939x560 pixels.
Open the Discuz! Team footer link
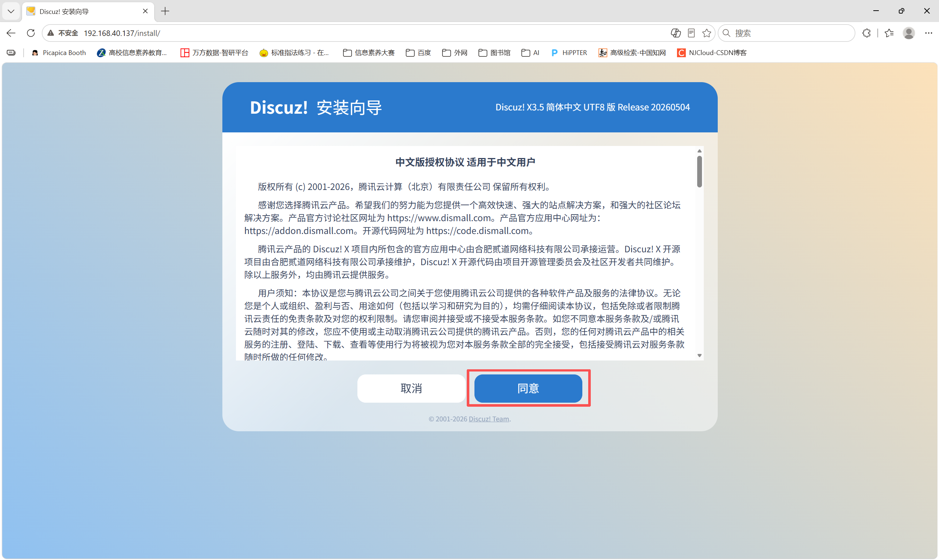(488, 419)
